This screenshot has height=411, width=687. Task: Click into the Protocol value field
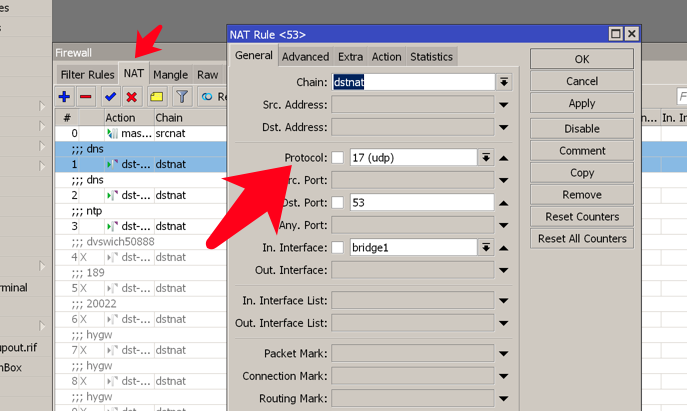[413, 157]
